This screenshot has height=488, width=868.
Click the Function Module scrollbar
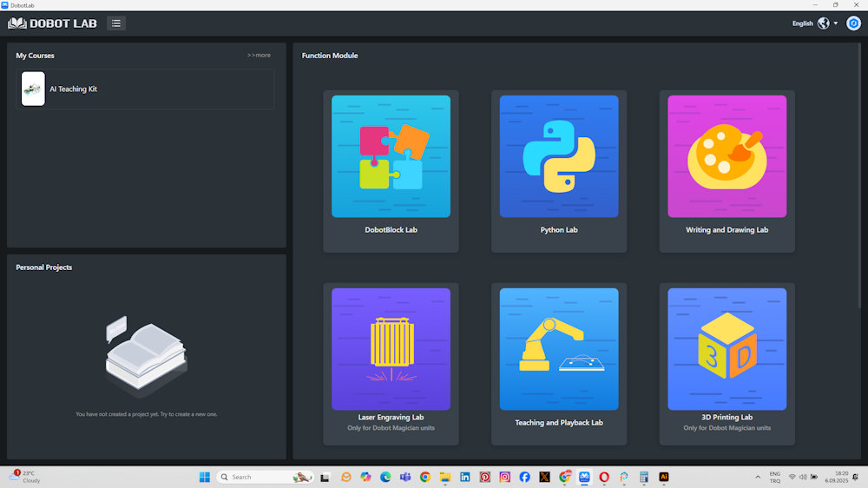pos(859,176)
